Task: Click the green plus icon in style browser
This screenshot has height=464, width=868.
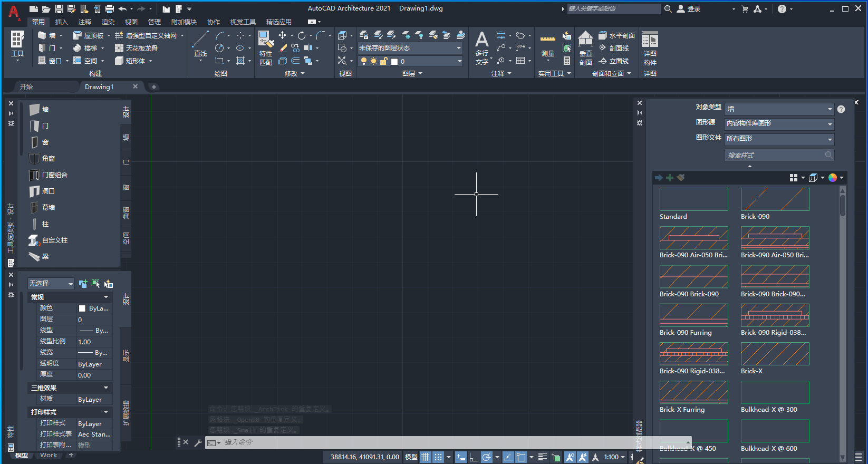Action: click(x=670, y=178)
